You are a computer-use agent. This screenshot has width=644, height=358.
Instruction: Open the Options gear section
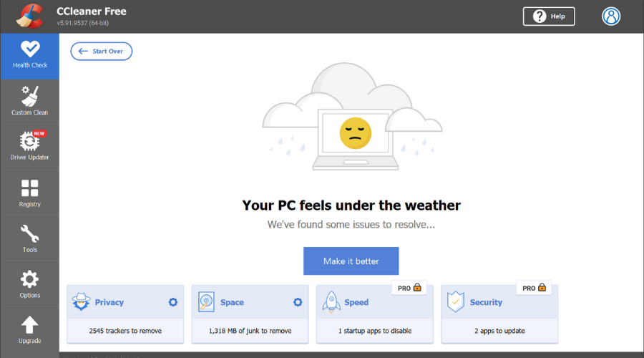pyautogui.click(x=29, y=284)
